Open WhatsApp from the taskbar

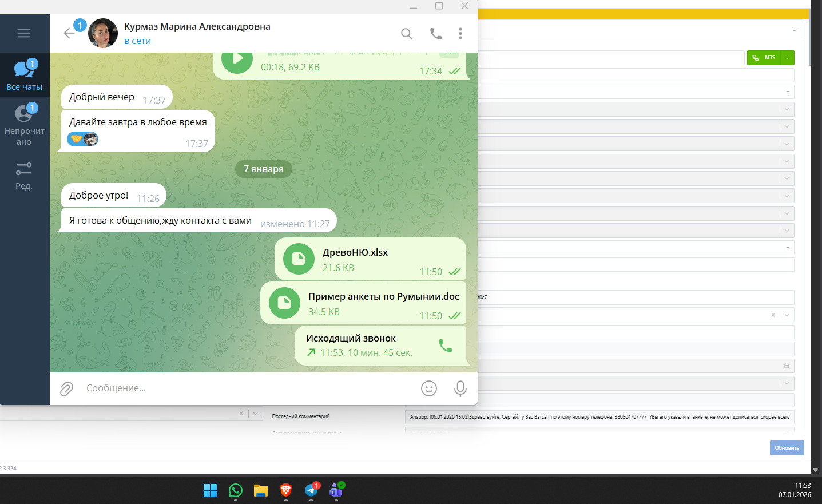tap(236, 491)
